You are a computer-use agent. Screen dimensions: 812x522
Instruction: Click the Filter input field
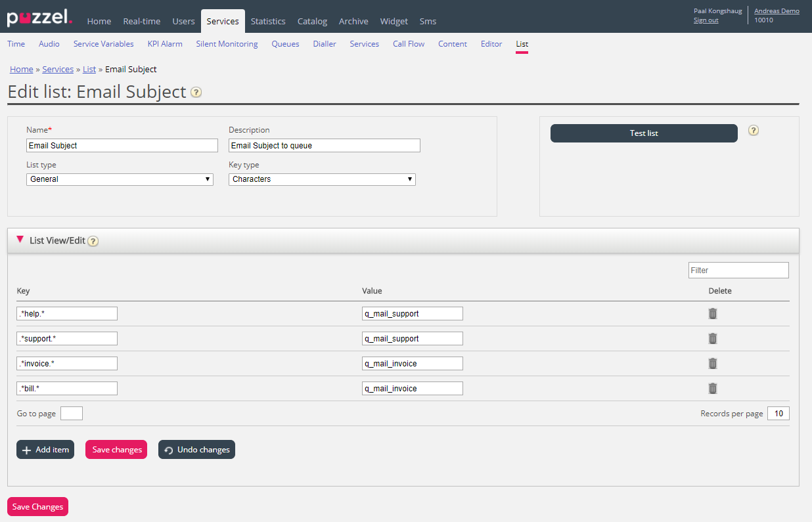point(738,270)
